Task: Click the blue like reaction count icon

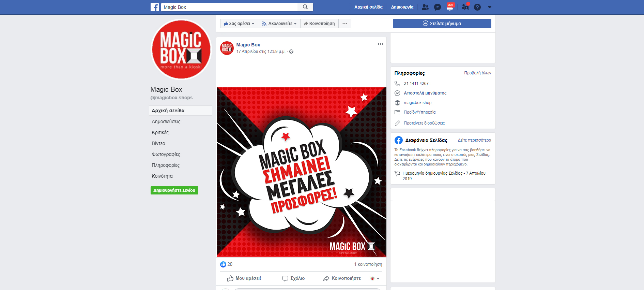Action: [x=223, y=264]
